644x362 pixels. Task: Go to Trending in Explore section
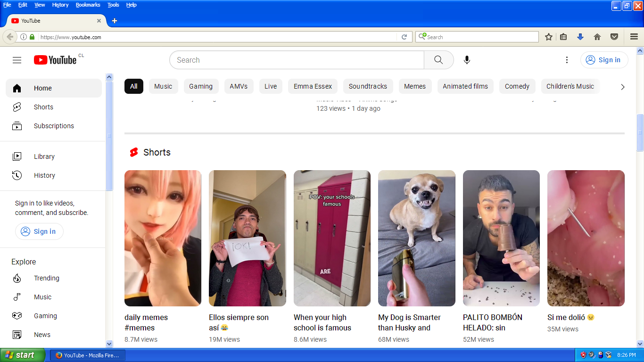pyautogui.click(x=46, y=278)
